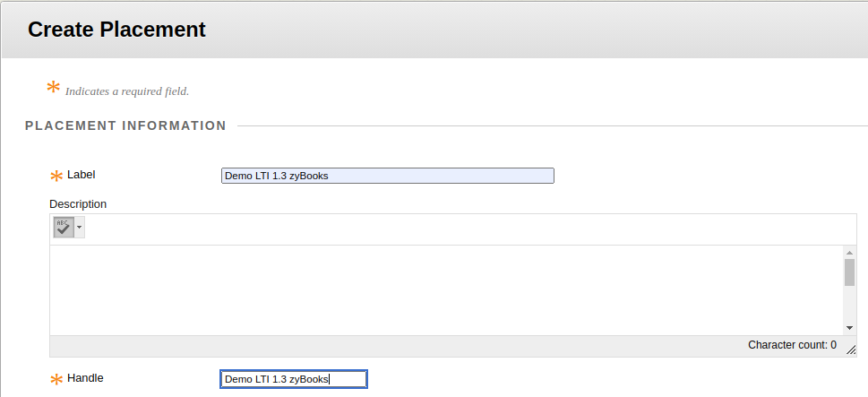This screenshot has height=397, width=868.
Task: Click the Description scrollbar up arrow
Action: 850,253
